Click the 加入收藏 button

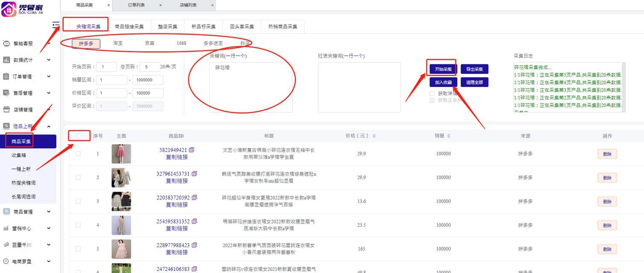pyautogui.click(x=444, y=82)
